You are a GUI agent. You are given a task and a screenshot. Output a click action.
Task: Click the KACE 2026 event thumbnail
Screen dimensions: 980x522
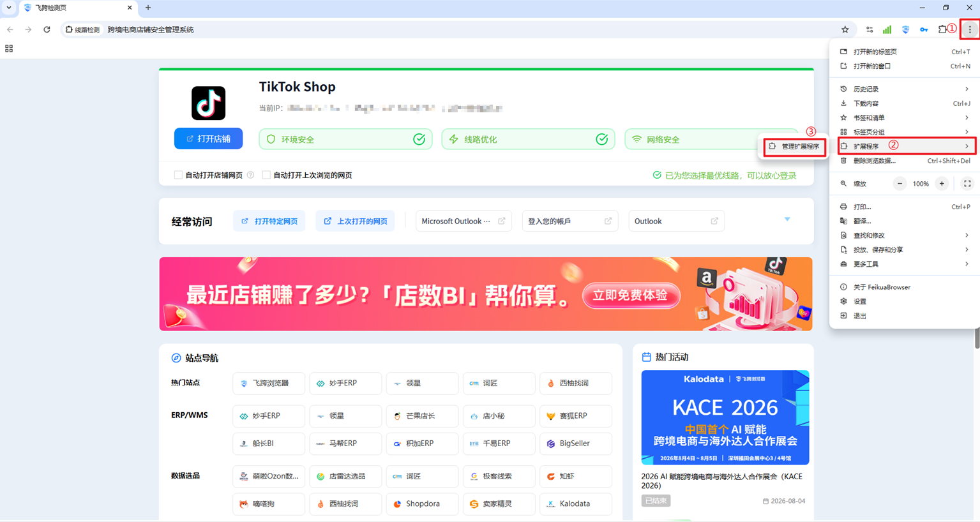(725, 417)
